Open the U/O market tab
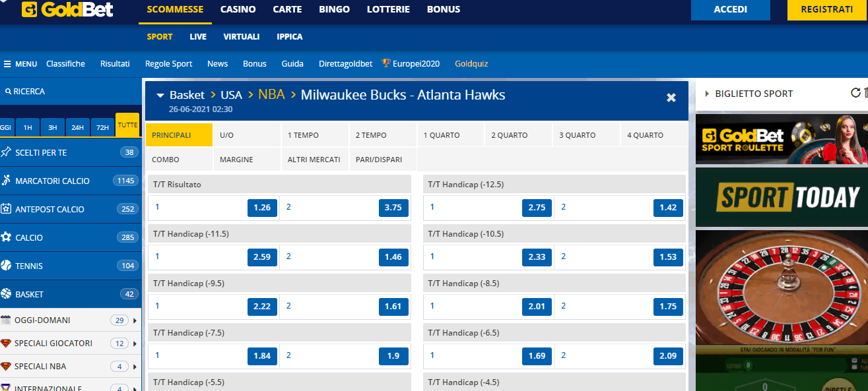Image resolution: width=868 pixels, height=391 pixels. (x=247, y=135)
